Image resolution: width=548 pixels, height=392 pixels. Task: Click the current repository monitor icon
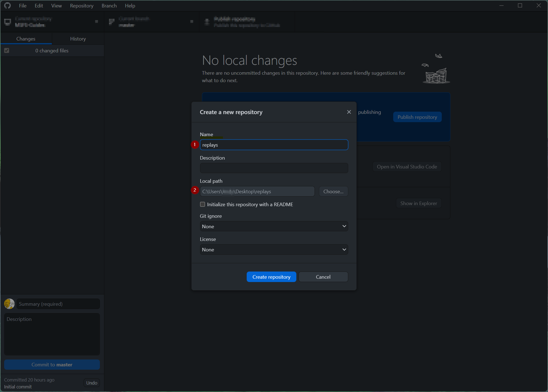point(8,22)
